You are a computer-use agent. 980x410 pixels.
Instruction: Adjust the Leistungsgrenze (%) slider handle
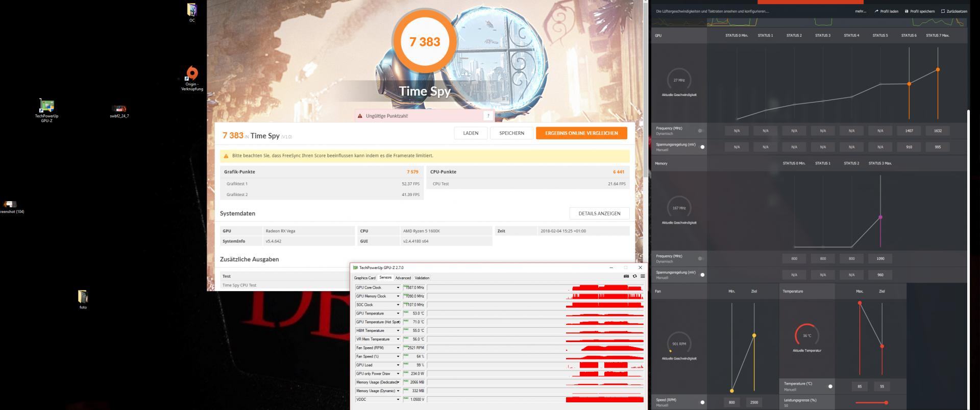[x=886, y=403]
